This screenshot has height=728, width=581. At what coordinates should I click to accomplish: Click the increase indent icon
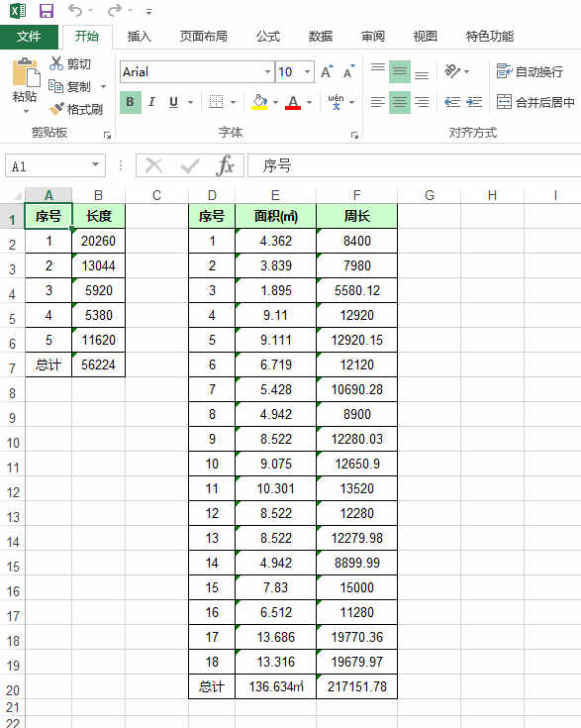pyautogui.click(x=474, y=102)
